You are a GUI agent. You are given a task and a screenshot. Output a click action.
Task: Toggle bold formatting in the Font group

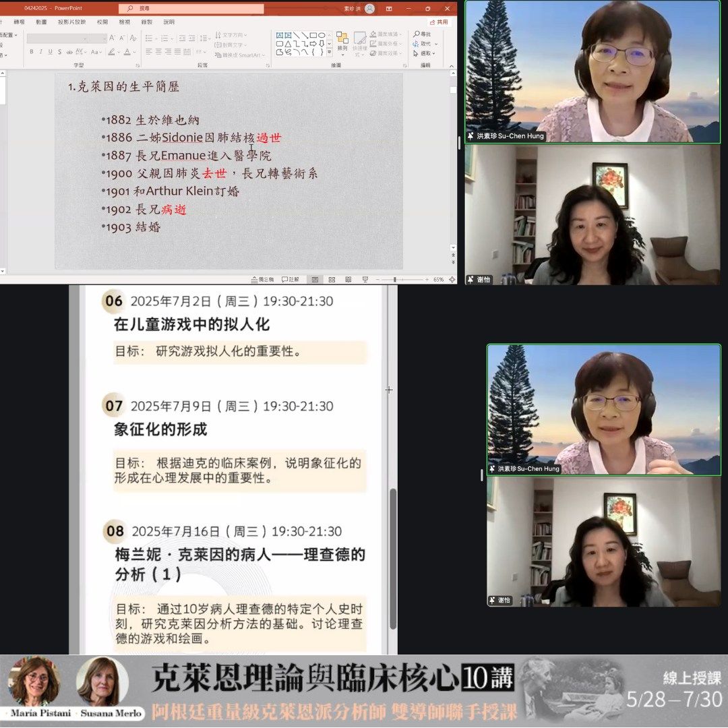click(x=31, y=52)
